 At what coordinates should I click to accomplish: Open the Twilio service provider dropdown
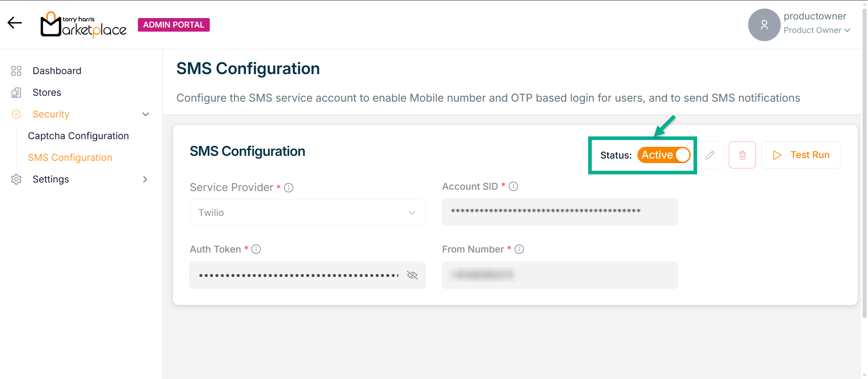[307, 213]
